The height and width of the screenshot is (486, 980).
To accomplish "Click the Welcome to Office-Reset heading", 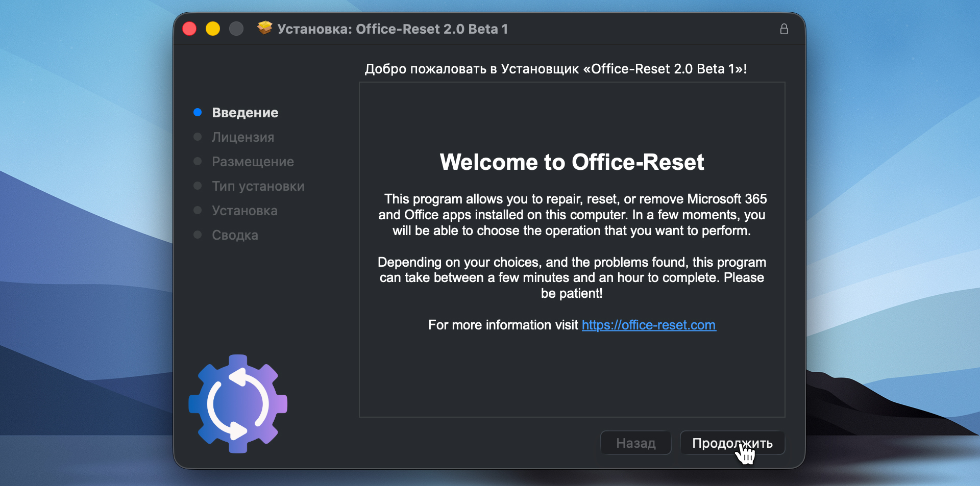I will 572,162.
